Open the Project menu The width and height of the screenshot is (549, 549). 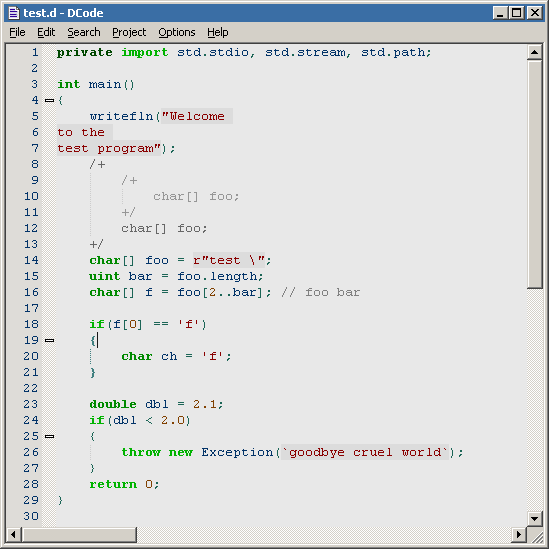[129, 32]
